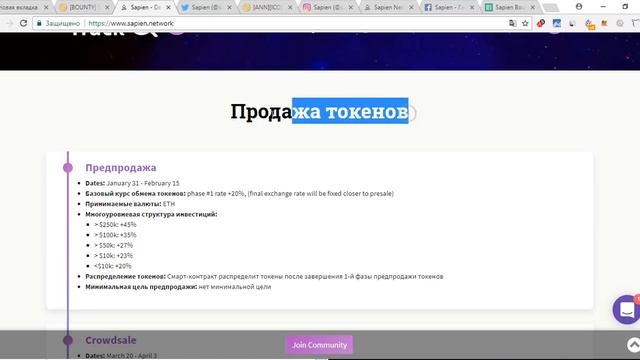Click the 'Распределение токенов' line
Image resolution: width=640 pixels, height=360 pixels.
[x=264, y=276]
